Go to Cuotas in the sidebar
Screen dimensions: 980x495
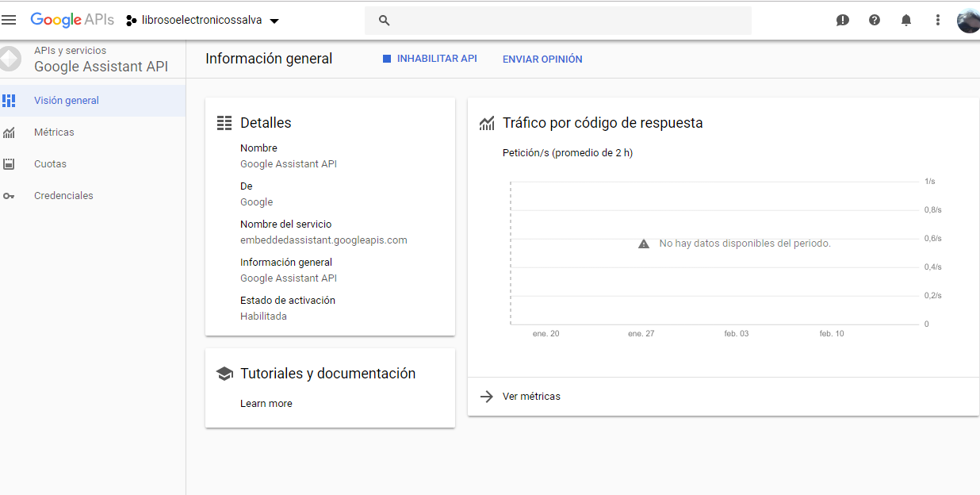point(50,164)
